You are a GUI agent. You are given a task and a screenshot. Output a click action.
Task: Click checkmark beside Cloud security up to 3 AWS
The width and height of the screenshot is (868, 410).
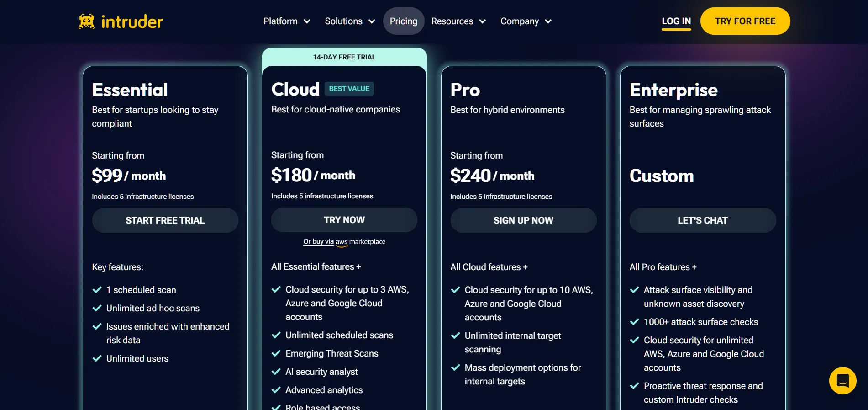pyautogui.click(x=276, y=289)
